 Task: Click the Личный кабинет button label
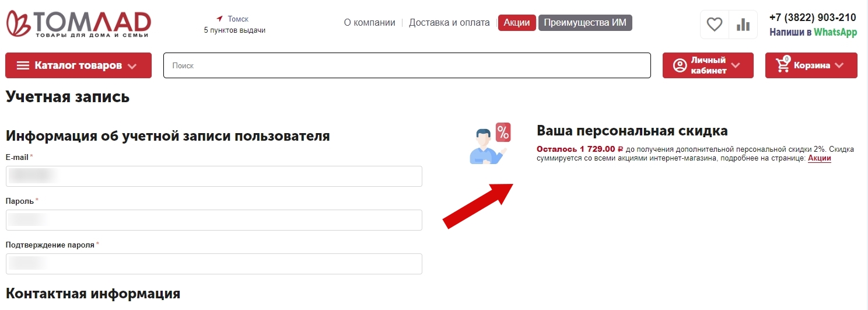click(x=709, y=65)
